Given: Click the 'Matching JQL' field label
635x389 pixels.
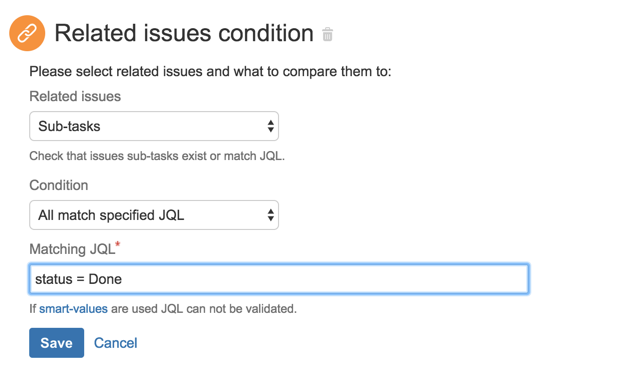Looking at the screenshot, I should 72,249.
